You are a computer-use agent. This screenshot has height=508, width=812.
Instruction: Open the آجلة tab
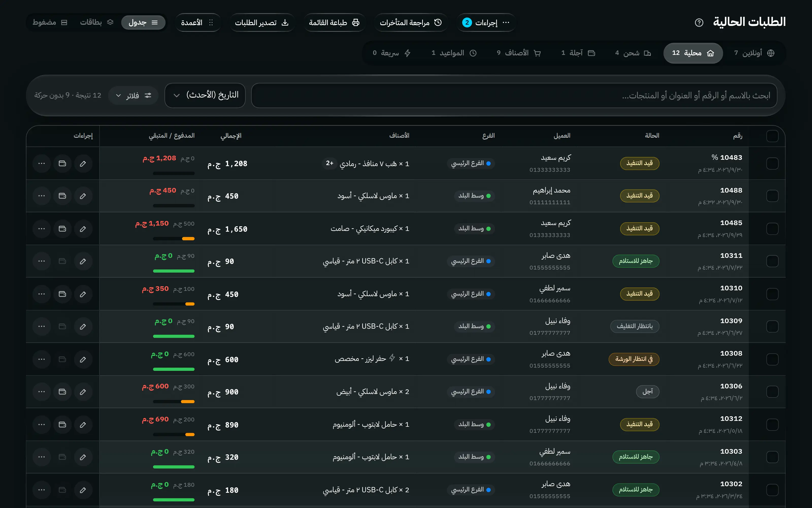tap(578, 53)
